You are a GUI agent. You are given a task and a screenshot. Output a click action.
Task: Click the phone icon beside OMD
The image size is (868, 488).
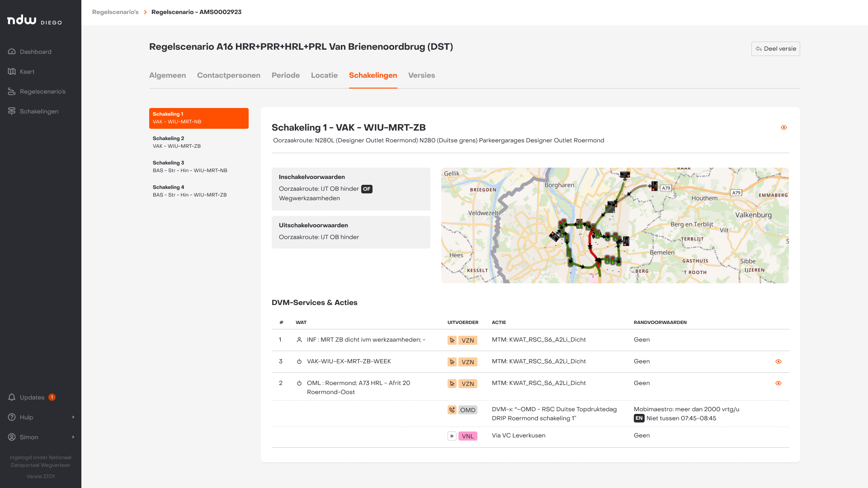[452, 410]
